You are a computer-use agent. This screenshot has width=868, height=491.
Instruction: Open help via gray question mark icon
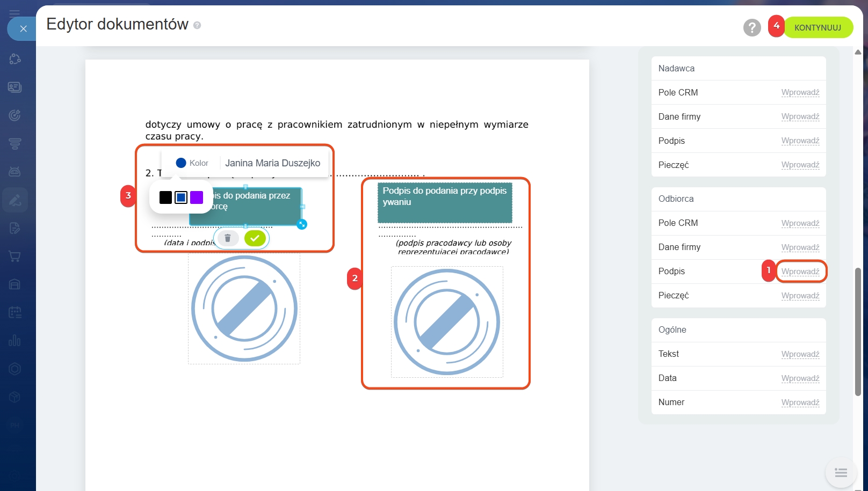(752, 27)
